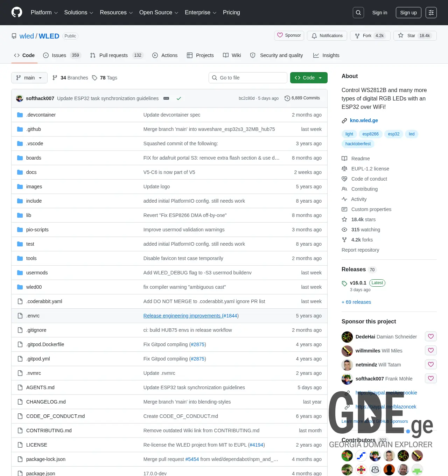Image resolution: width=448 pixels, height=476 pixels.
Task: Click the .devcontainer folder icon
Action: [20, 115]
